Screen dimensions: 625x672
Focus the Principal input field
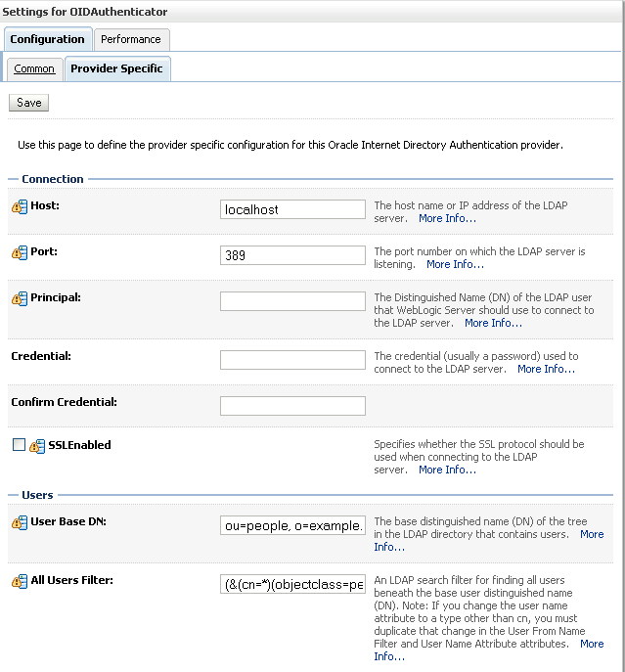(292, 301)
